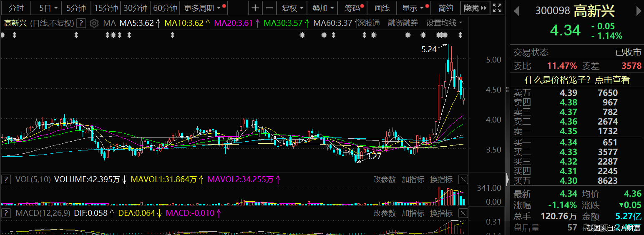Toggle 筹码 chip distribution display
Viewport: 644px width, 235px height.
pyautogui.click(x=354, y=8)
